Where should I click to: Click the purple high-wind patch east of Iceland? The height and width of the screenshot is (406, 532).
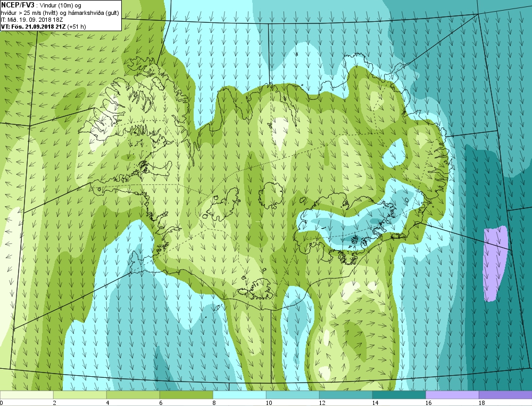(495, 264)
